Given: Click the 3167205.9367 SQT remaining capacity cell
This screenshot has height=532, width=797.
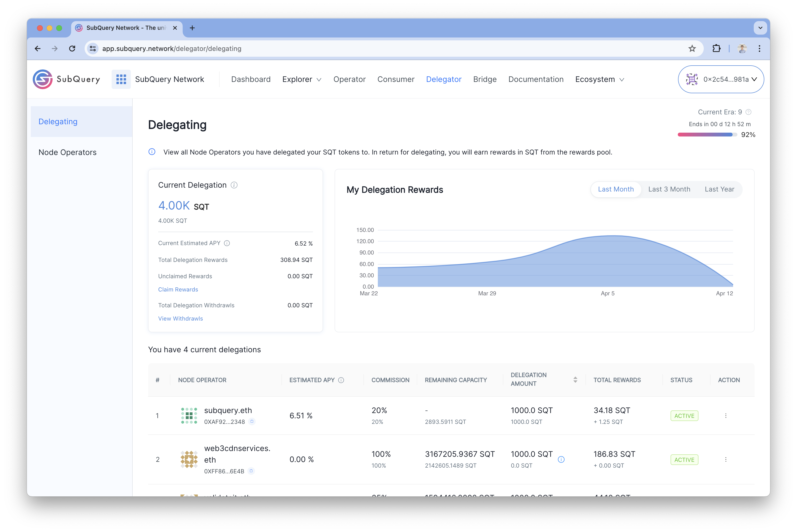Looking at the screenshot, I should 460,454.
